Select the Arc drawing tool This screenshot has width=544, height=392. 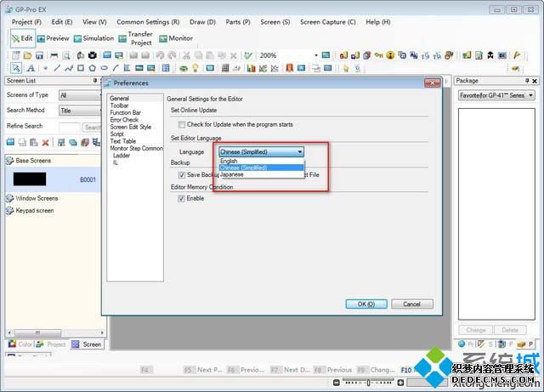116,68
